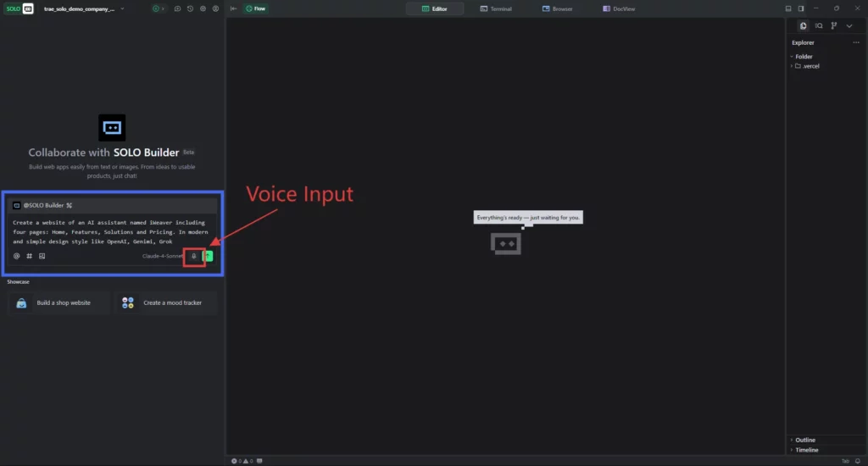This screenshot has height=466, width=868.
Task: Click the SOLO Builder robot logo
Action: [112, 128]
